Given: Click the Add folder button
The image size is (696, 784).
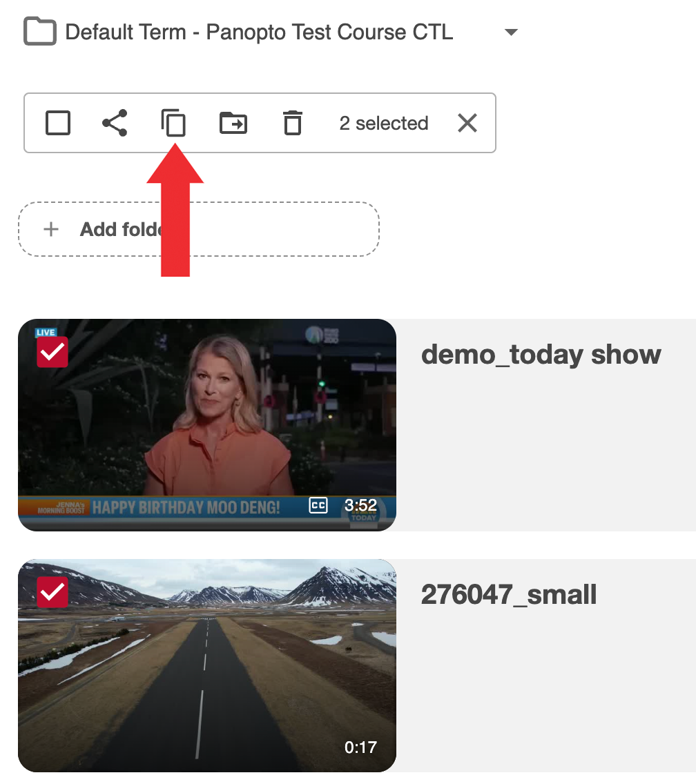Looking at the screenshot, I should click(x=199, y=229).
